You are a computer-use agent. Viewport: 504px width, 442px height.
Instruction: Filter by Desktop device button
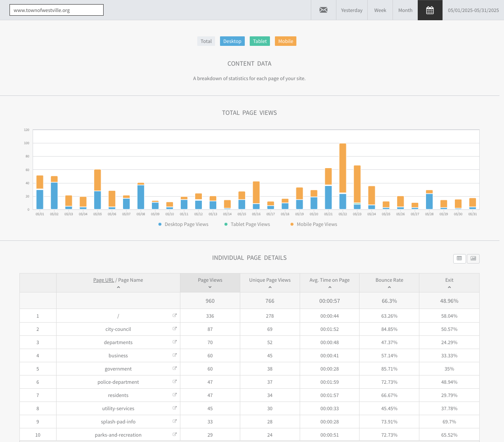click(x=232, y=41)
